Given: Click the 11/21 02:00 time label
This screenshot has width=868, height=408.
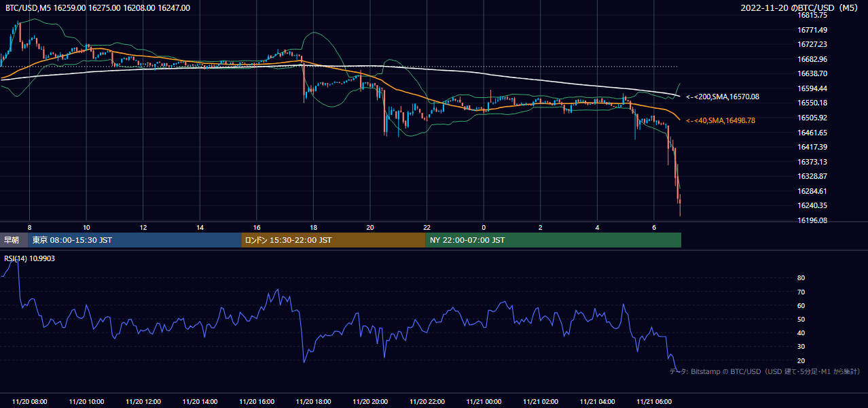Looking at the screenshot, I should pyautogui.click(x=541, y=402).
